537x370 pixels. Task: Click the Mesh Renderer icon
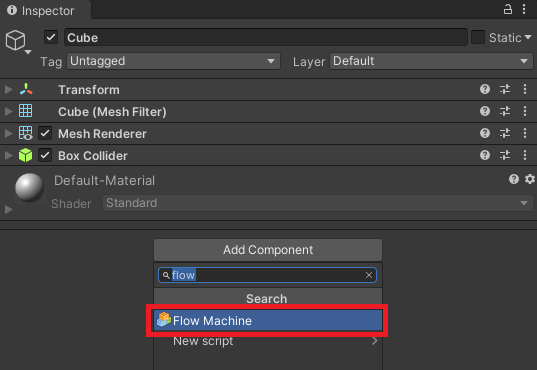[x=26, y=133]
